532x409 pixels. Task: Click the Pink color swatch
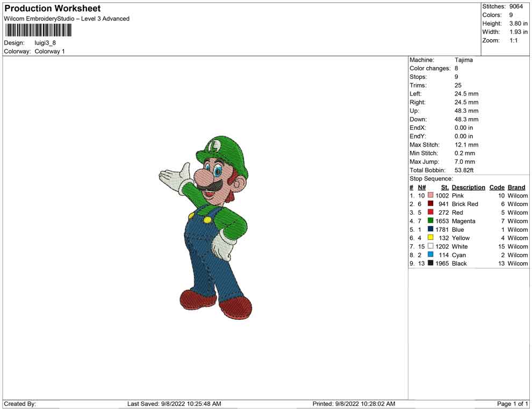tap(430, 195)
